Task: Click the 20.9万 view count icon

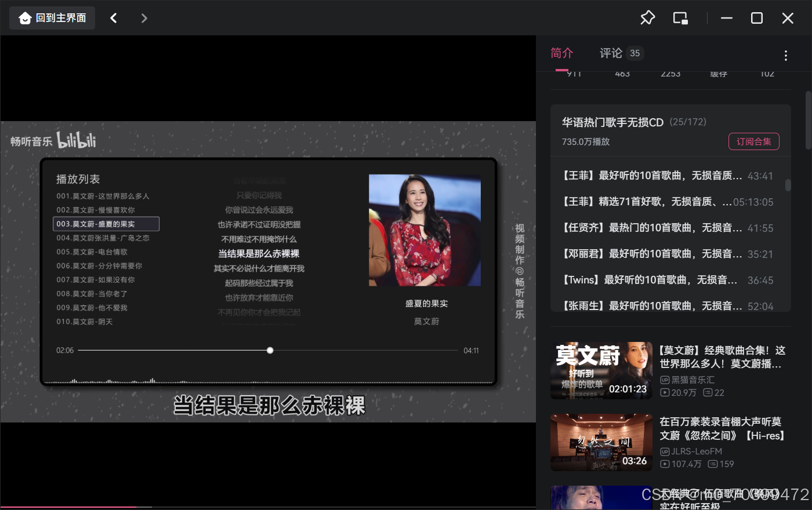Action: (665, 393)
